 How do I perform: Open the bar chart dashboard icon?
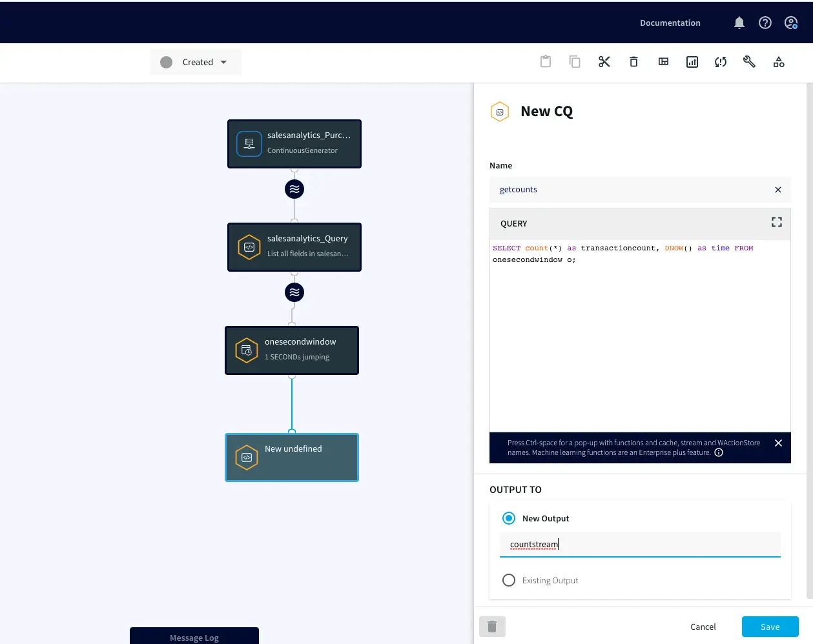tap(692, 62)
